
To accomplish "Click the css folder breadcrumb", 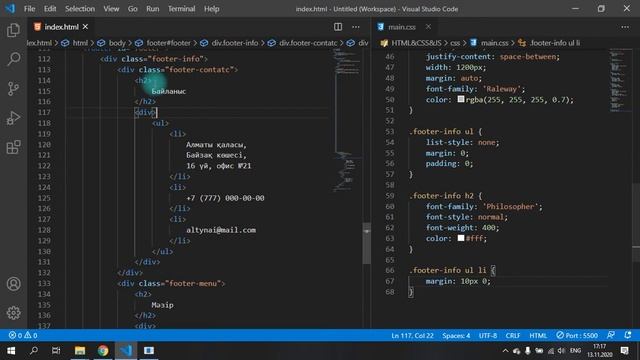I will click(x=455, y=43).
